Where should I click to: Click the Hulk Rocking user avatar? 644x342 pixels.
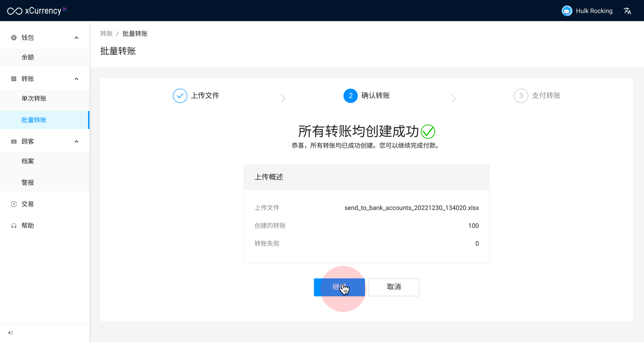(567, 11)
